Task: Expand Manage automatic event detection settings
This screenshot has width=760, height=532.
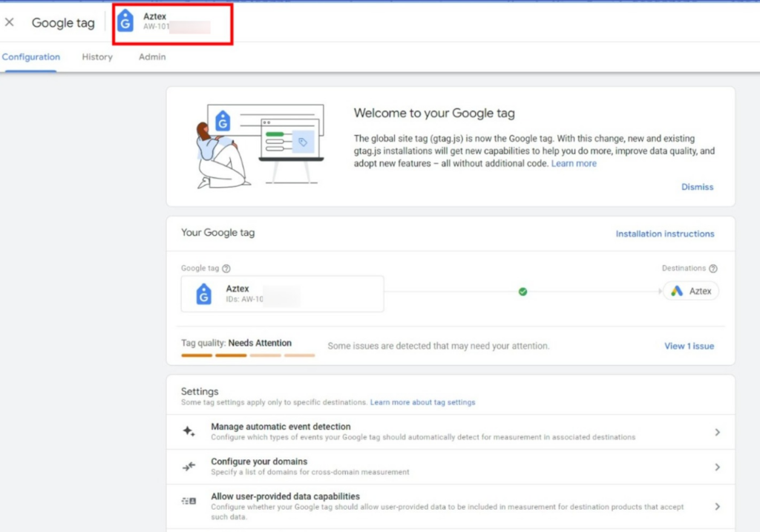Action: point(718,431)
